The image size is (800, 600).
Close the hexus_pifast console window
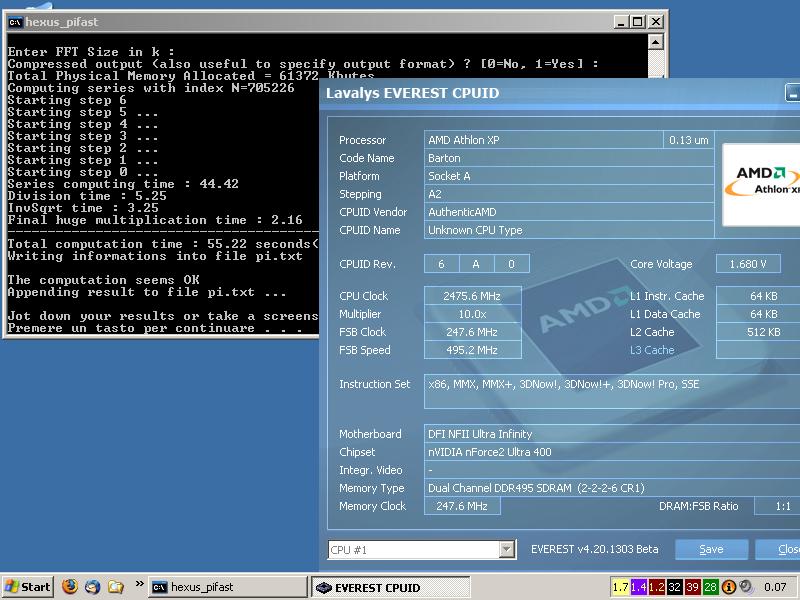[x=656, y=22]
